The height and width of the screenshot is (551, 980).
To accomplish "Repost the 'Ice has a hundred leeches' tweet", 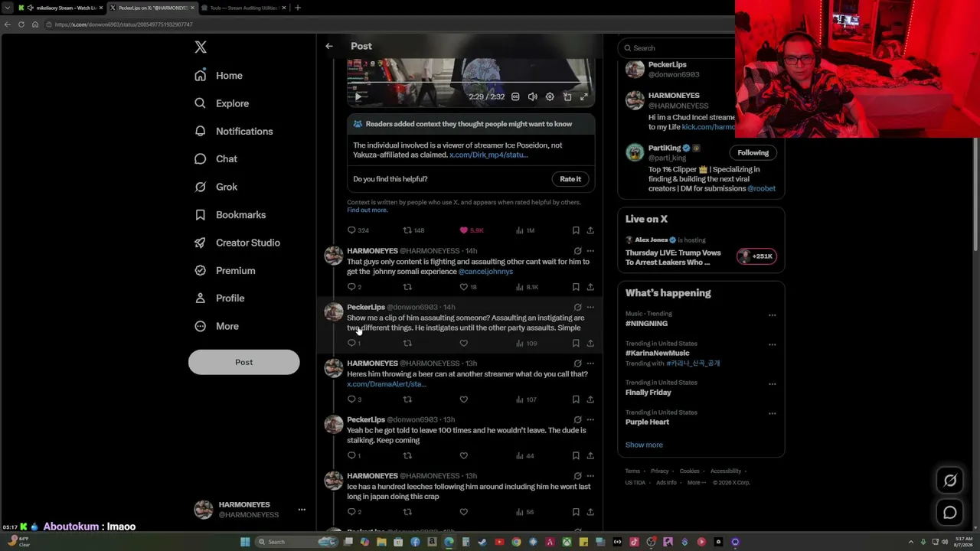I will pyautogui.click(x=407, y=512).
